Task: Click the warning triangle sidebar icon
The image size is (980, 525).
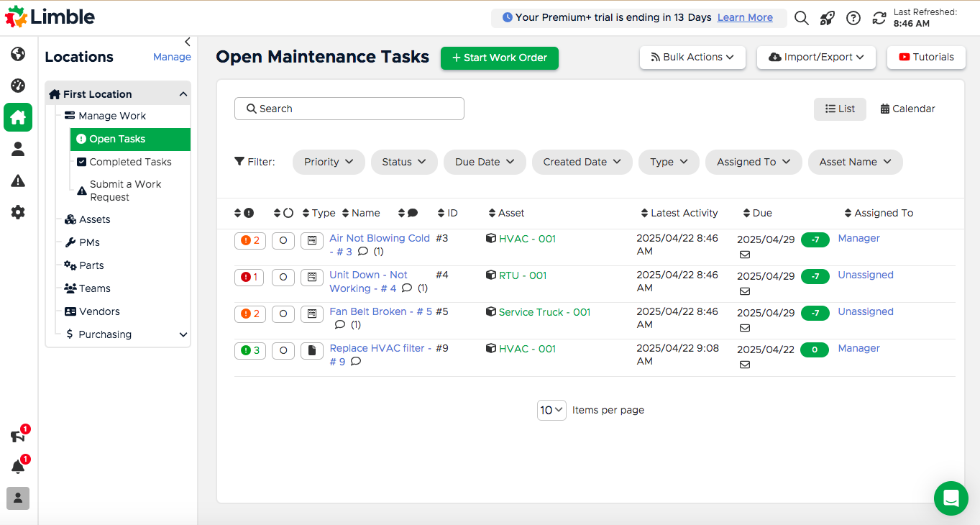Action: point(18,181)
